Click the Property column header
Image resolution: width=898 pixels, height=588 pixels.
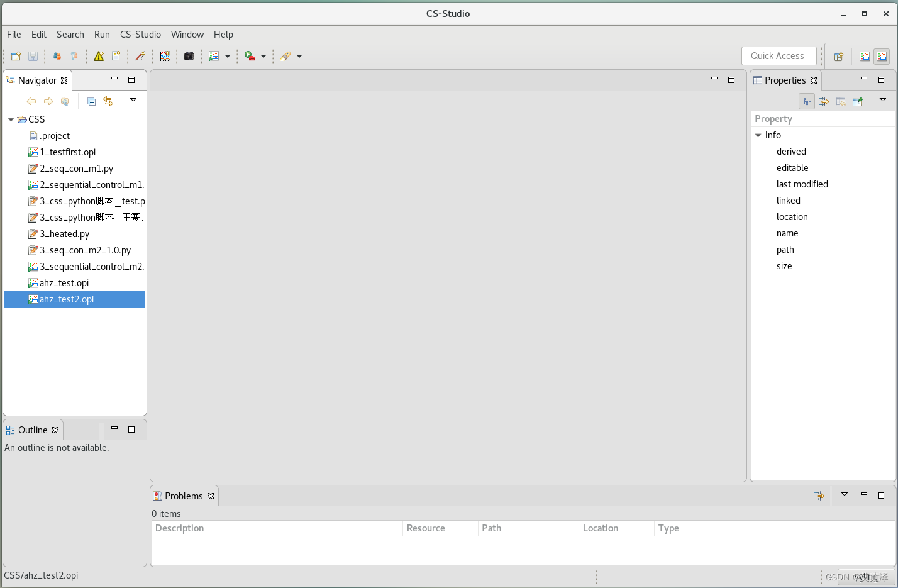coord(823,119)
